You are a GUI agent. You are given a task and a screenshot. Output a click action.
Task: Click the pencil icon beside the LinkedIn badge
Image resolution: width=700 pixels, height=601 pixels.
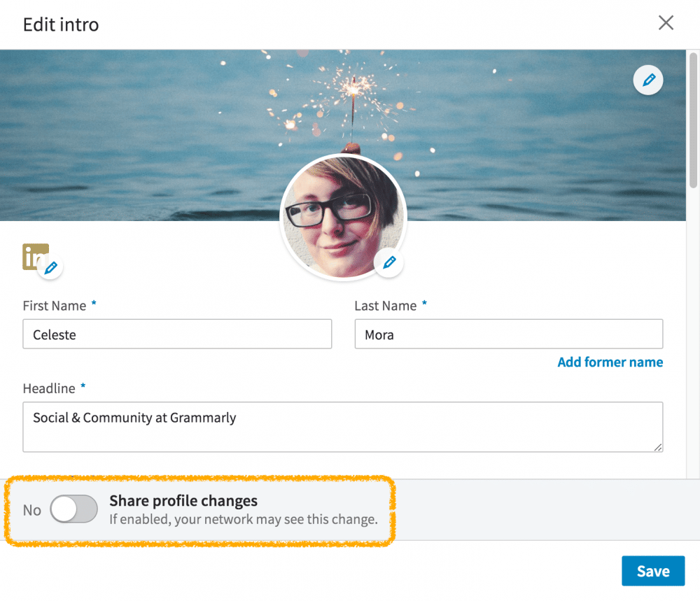[50, 267]
